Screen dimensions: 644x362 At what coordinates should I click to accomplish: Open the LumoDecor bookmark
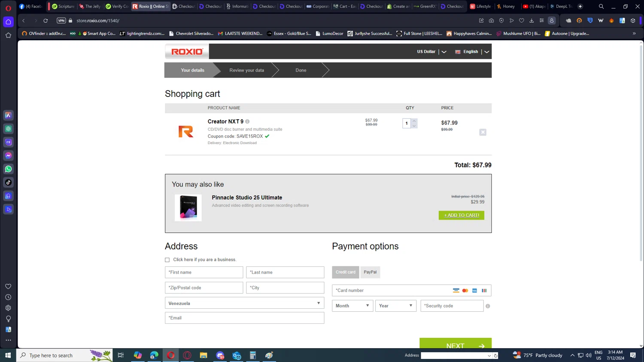(329, 33)
